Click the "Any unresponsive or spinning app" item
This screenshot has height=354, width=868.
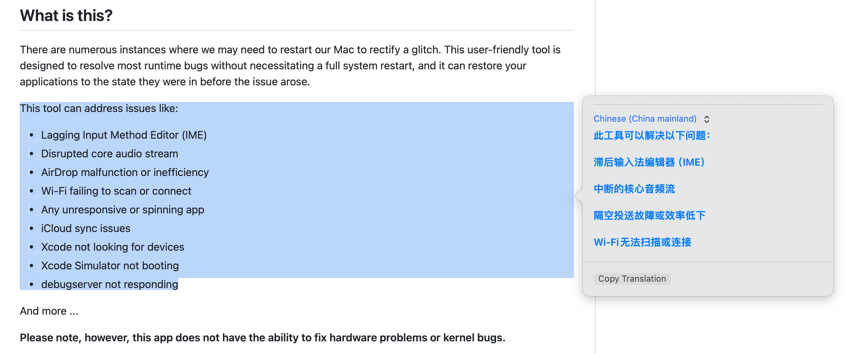point(122,210)
